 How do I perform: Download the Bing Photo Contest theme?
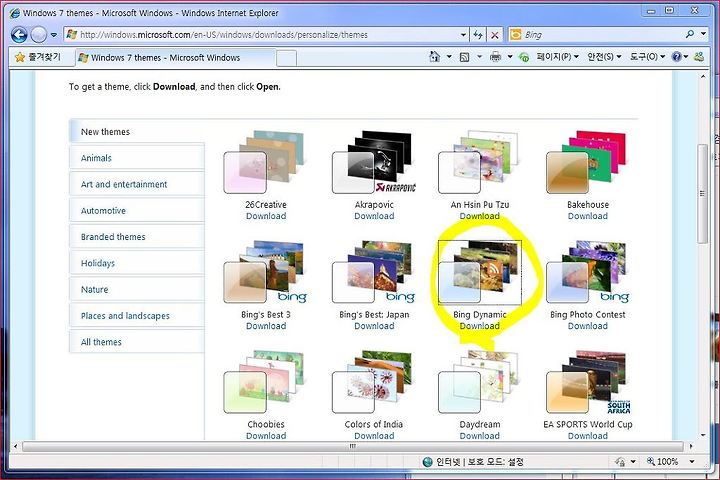[x=588, y=326]
